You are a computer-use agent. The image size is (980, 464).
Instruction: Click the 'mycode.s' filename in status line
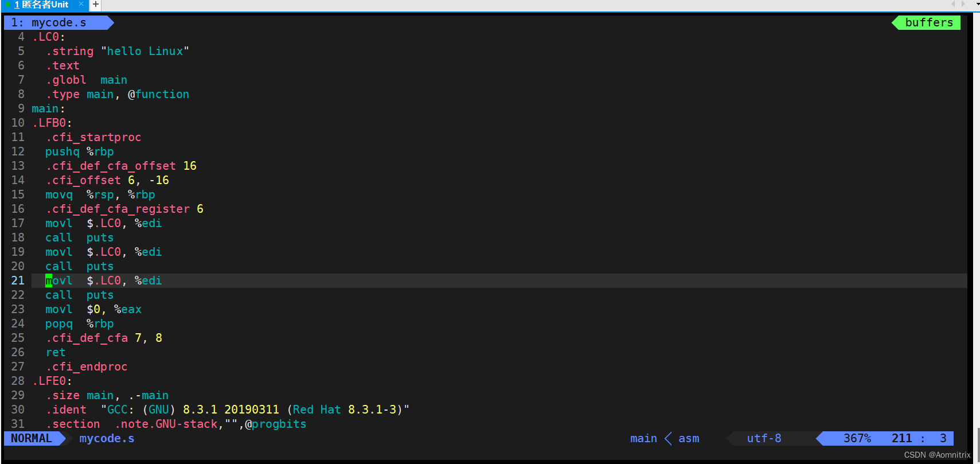(x=107, y=438)
